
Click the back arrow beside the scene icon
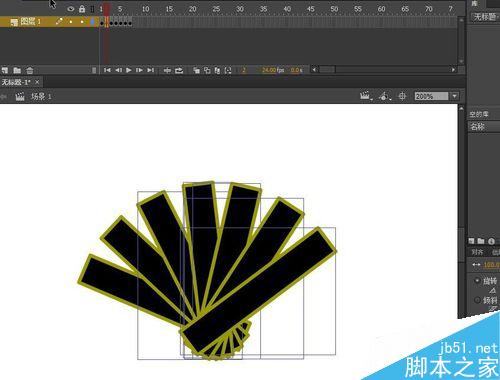[x=3, y=97]
